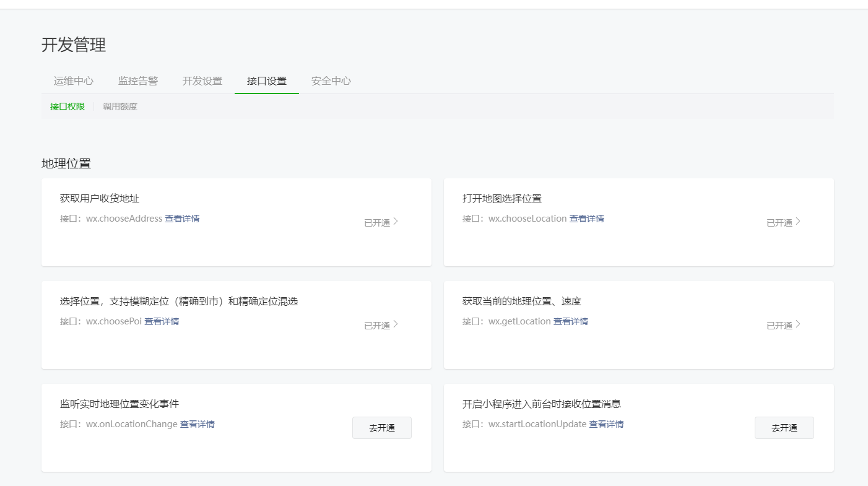Switch to 调用额度 sub-tab
The width and height of the screenshot is (868, 486).
click(120, 106)
